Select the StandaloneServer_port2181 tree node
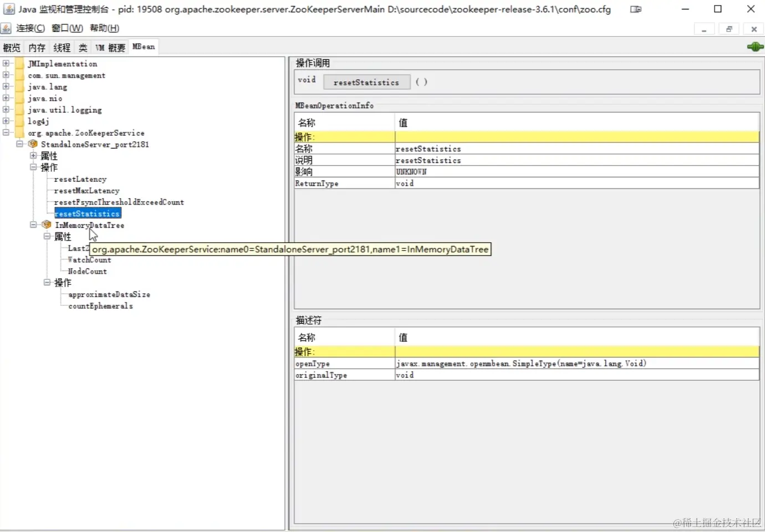Viewport: 765px width, 532px height. click(95, 145)
